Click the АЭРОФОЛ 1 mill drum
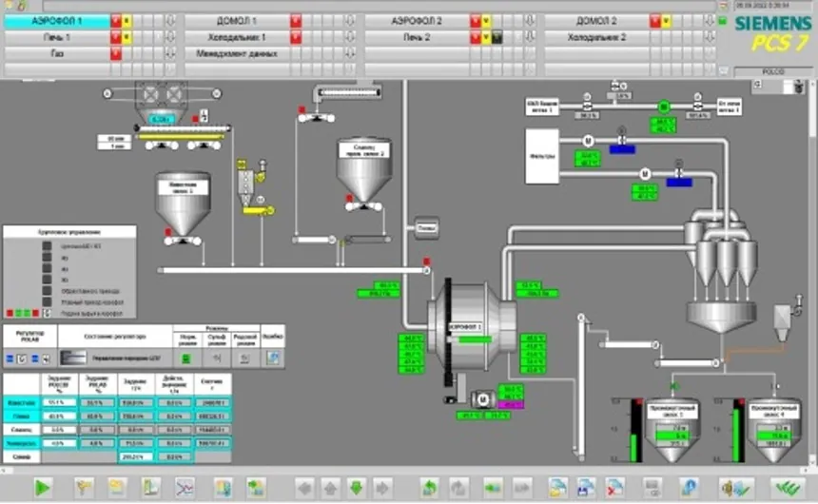This screenshot has width=818, height=504. (x=472, y=327)
